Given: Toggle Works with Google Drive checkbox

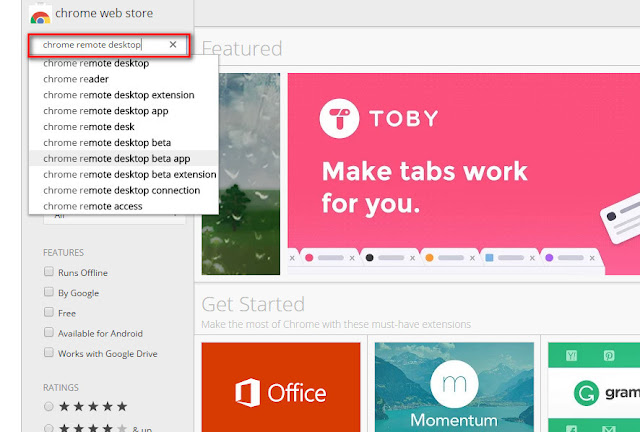Looking at the screenshot, I should point(49,352).
